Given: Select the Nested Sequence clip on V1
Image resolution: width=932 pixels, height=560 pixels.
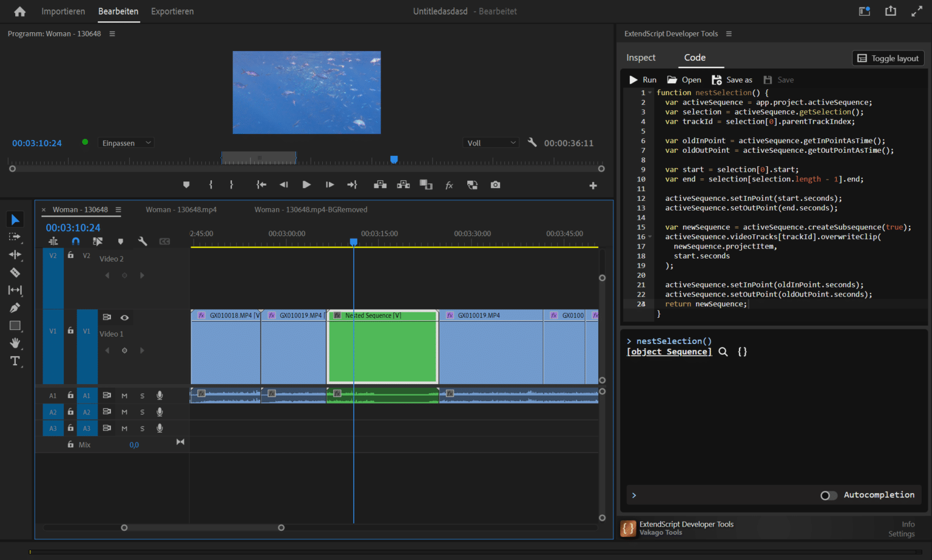Looking at the screenshot, I should coord(382,347).
